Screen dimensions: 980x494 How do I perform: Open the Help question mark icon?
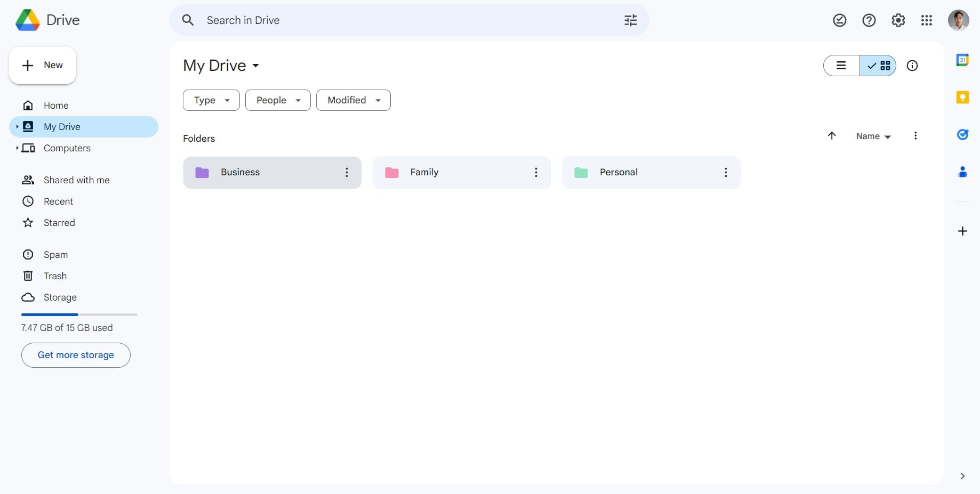869,20
